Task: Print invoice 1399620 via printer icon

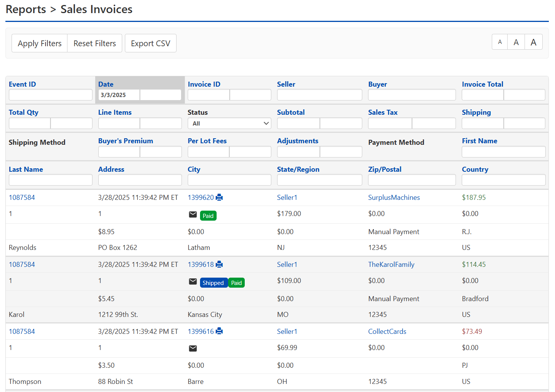Action: 219,198
